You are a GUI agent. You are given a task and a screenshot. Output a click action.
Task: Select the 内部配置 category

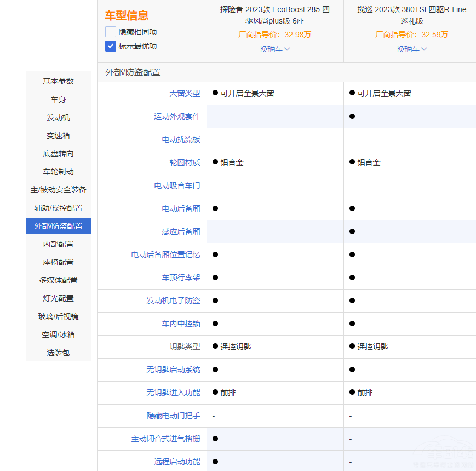pyautogui.click(x=58, y=244)
